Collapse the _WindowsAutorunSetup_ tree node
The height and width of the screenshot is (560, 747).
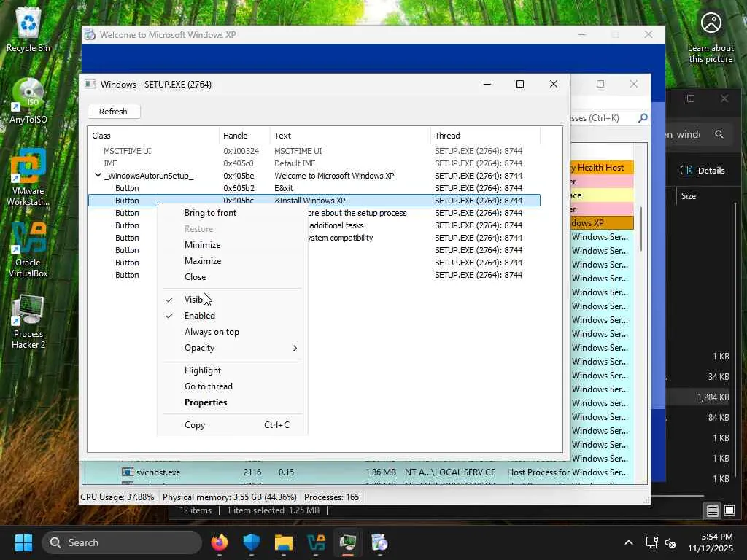click(98, 175)
